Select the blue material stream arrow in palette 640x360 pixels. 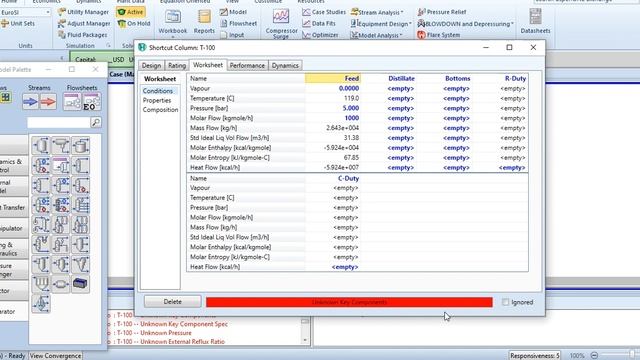pos(30,102)
